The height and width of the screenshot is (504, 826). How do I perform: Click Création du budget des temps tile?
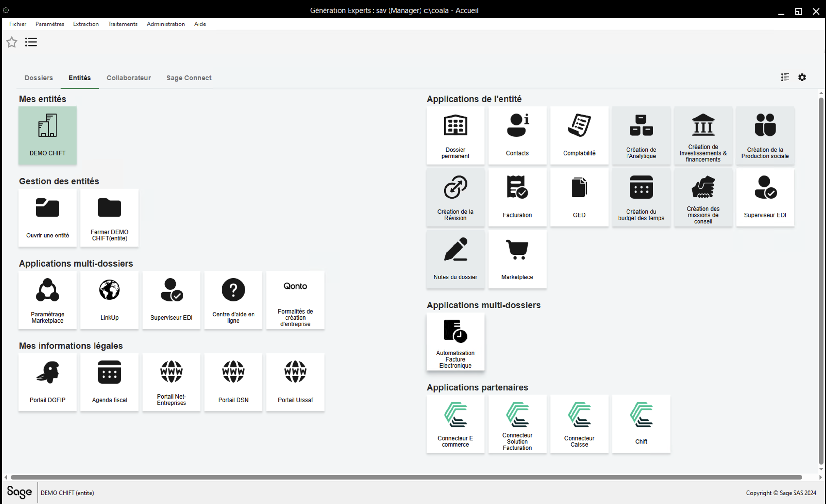(641, 197)
